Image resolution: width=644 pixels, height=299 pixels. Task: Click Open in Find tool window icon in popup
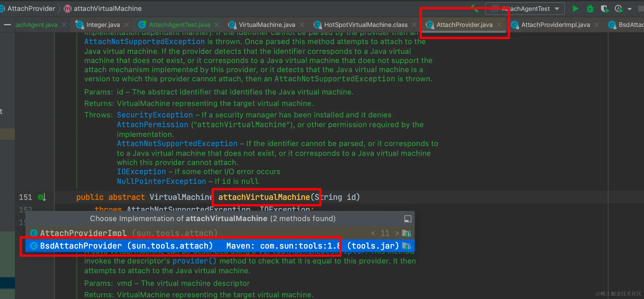pyautogui.click(x=408, y=219)
